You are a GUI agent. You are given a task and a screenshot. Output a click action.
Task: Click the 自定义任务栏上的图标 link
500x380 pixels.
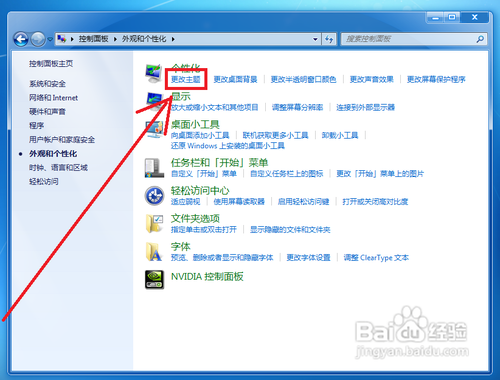tap(287, 174)
